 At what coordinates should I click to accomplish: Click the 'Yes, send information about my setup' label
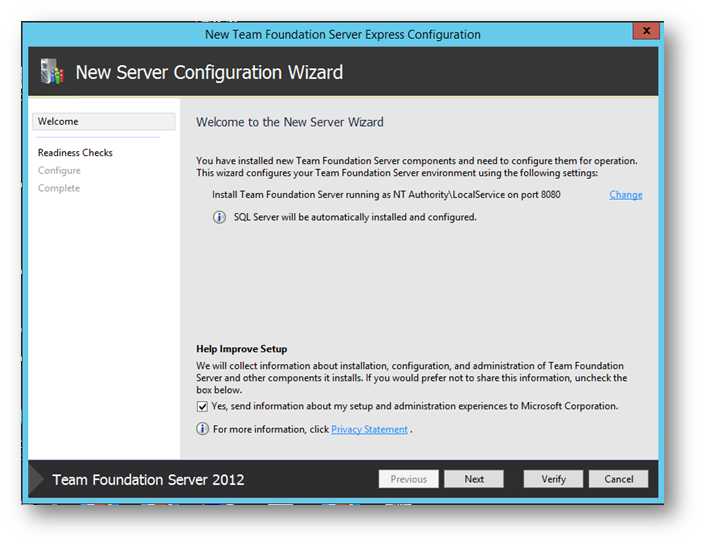[x=415, y=406]
